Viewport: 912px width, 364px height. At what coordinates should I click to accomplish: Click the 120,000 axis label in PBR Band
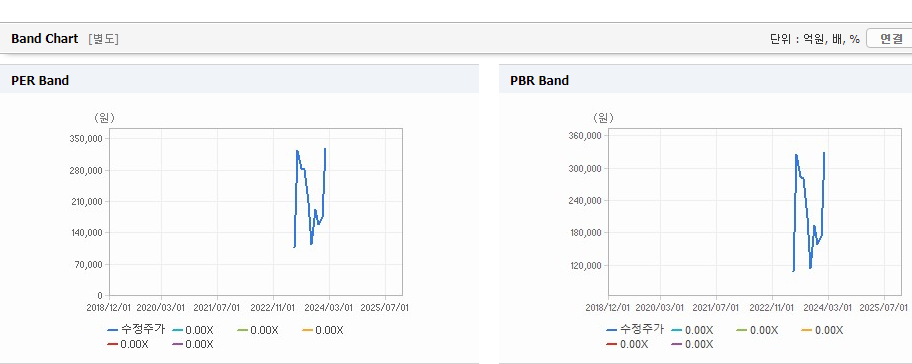click(585, 265)
